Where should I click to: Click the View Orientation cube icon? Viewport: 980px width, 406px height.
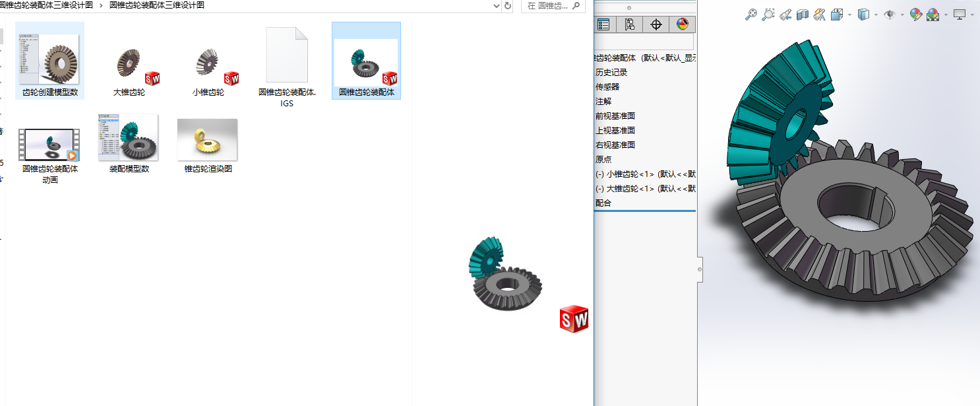837,14
